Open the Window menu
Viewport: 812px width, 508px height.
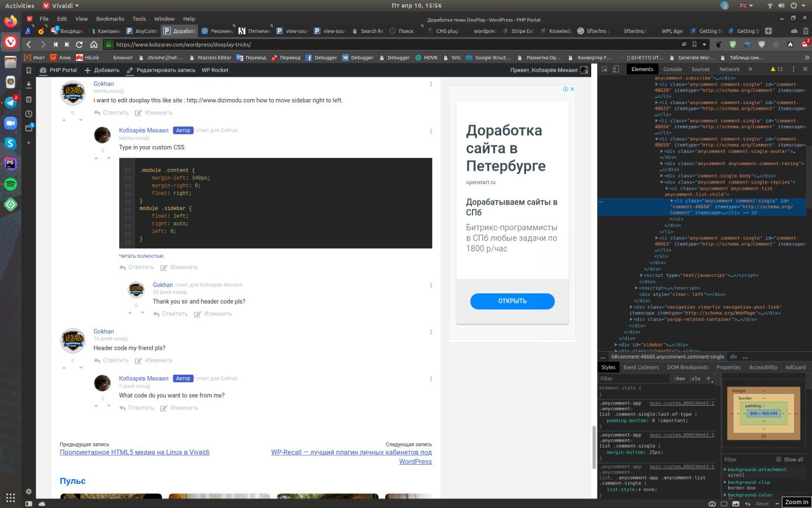pos(164,19)
